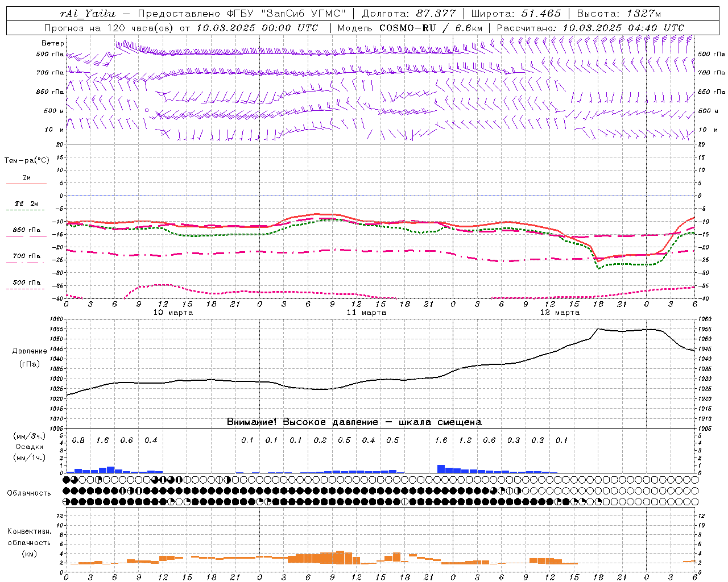The height and width of the screenshot is (582, 728).
Task: Click the (мм/1ч.) precipitation unit label
Action: [x=30, y=458]
